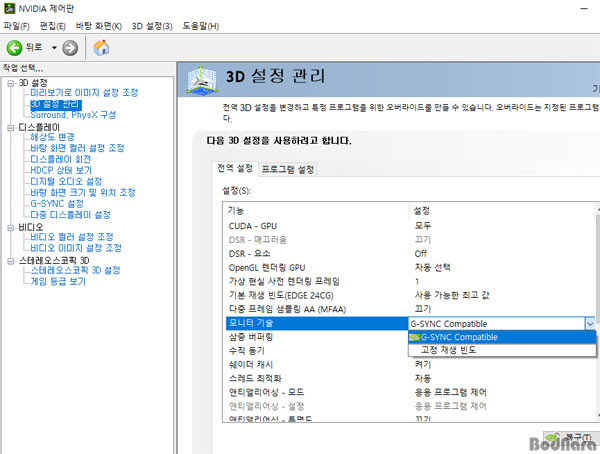Choose 고정 재생 빈도 from dropdown list
This screenshot has width=600, height=454.
click(502, 350)
